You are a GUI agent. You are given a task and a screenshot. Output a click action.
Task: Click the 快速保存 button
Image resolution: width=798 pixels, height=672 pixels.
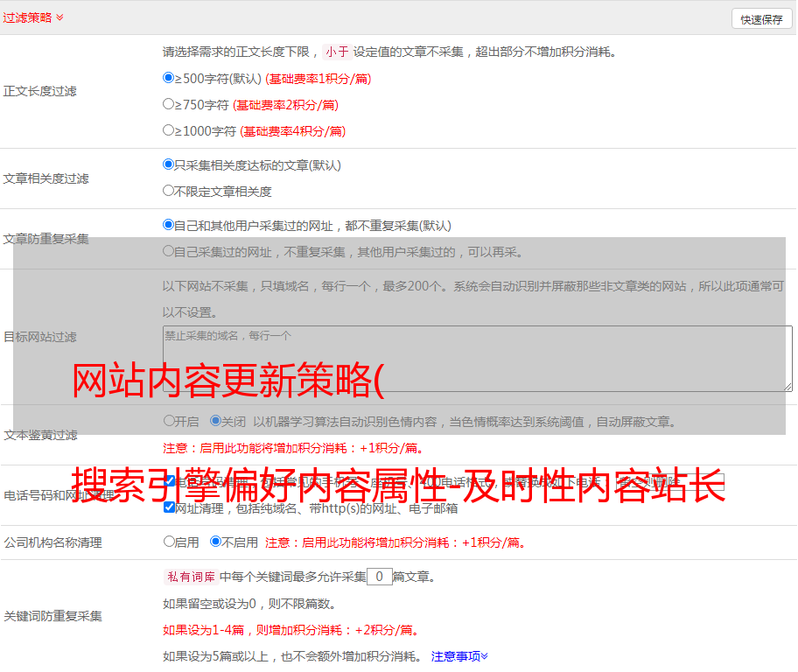pos(761,19)
